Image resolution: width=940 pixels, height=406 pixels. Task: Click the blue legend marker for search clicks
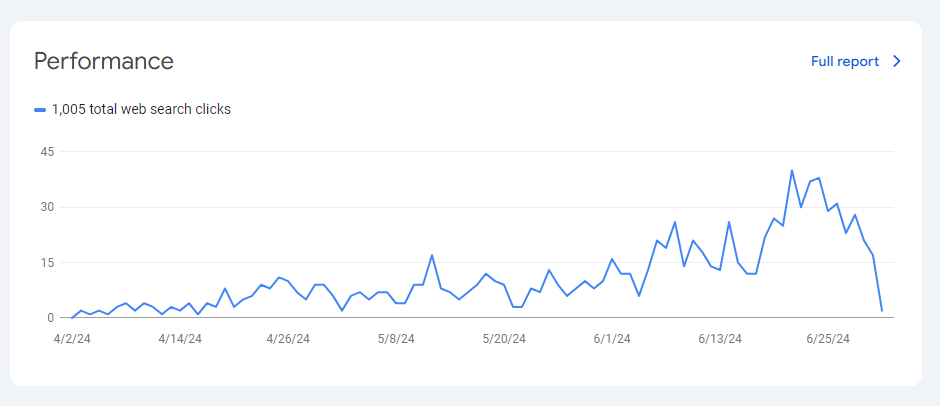pos(40,110)
